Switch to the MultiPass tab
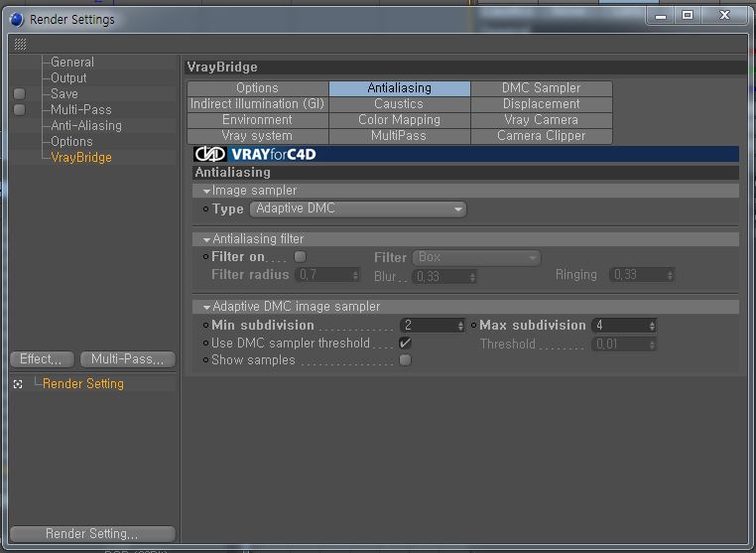The width and height of the screenshot is (756, 553). (400, 136)
